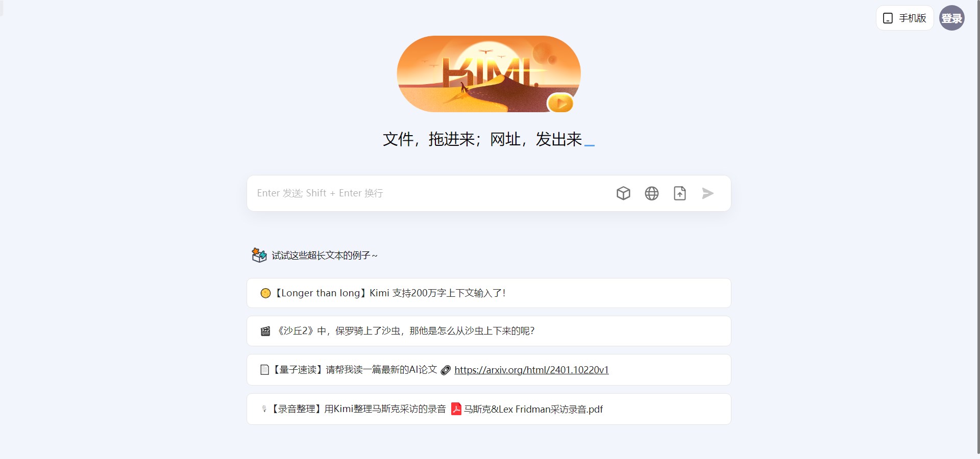
Task: Select the 录音整理 Musk interview example
Action: 489,409
